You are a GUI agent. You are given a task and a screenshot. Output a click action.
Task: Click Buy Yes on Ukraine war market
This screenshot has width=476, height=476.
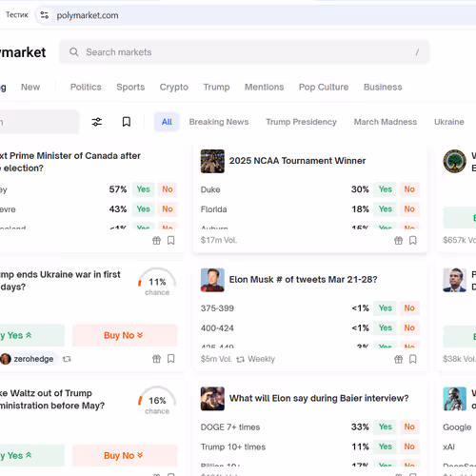[31, 335]
